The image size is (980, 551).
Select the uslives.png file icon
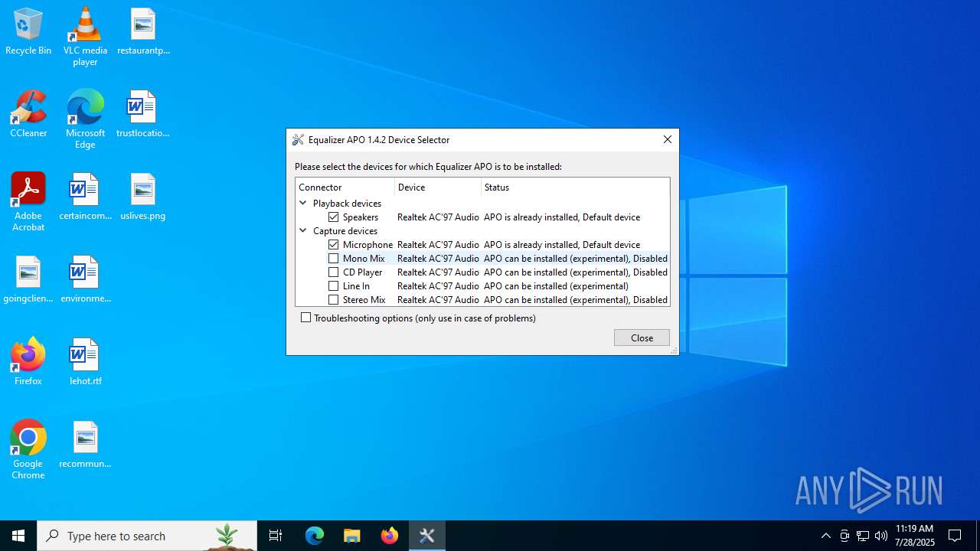click(143, 197)
